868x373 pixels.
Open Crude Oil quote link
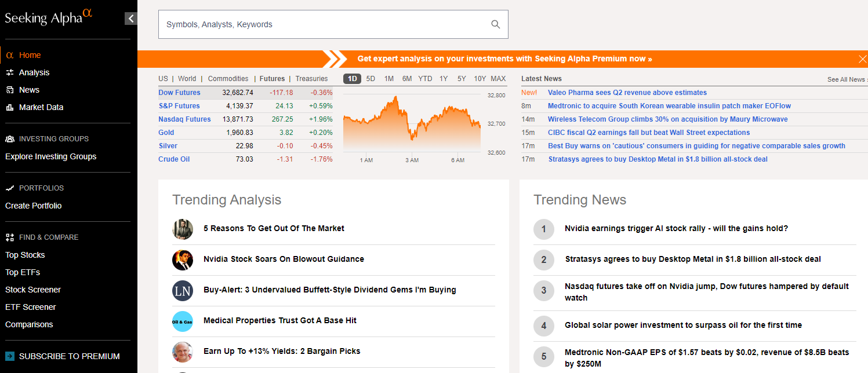[x=174, y=159]
